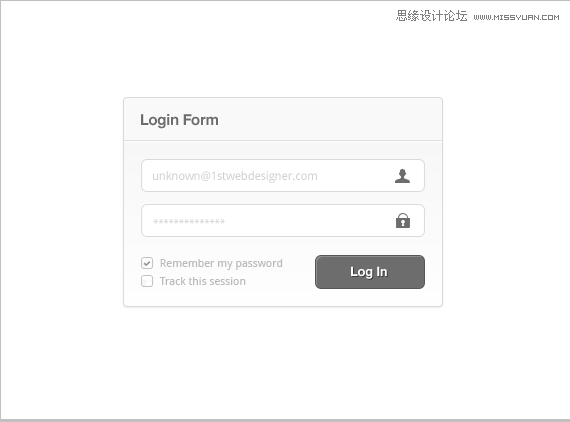Click the padlock icon in password field

click(403, 221)
